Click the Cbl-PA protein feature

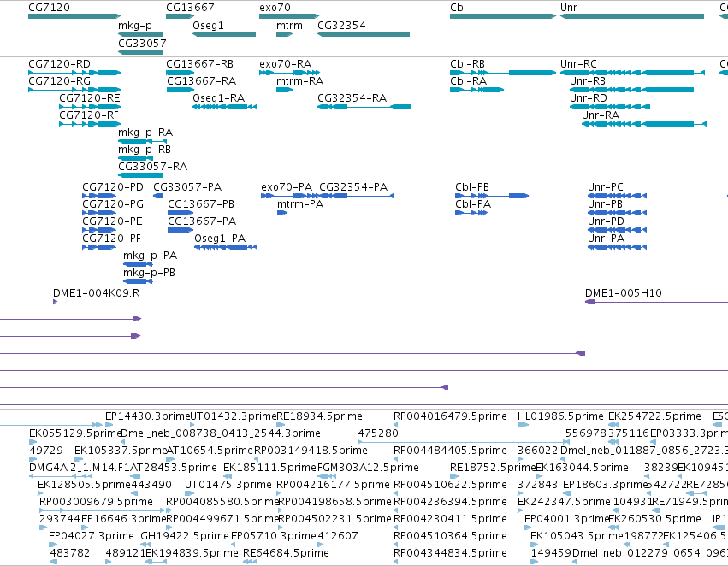click(x=471, y=213)
